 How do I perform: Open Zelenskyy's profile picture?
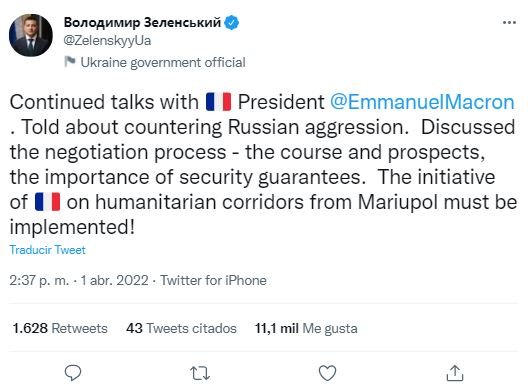[31, 35]
